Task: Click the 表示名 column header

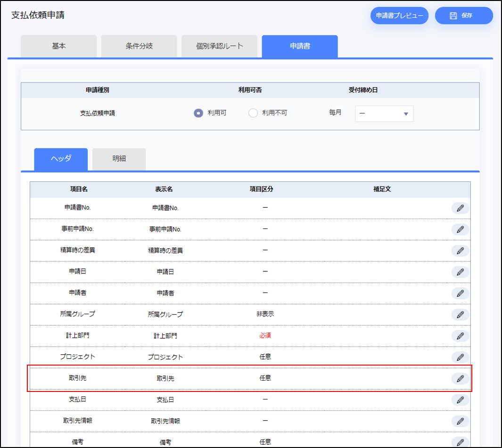Action: click(164, 189)
